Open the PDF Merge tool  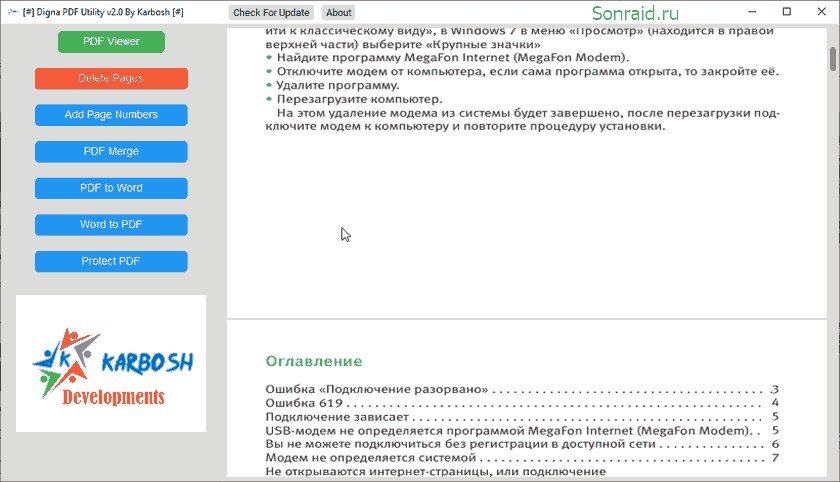(x=111, y=152)
